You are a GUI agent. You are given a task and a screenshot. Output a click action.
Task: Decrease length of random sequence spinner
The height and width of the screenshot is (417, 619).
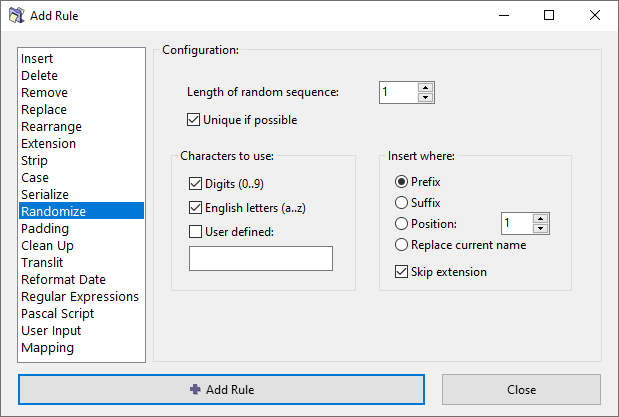point(426,98)
